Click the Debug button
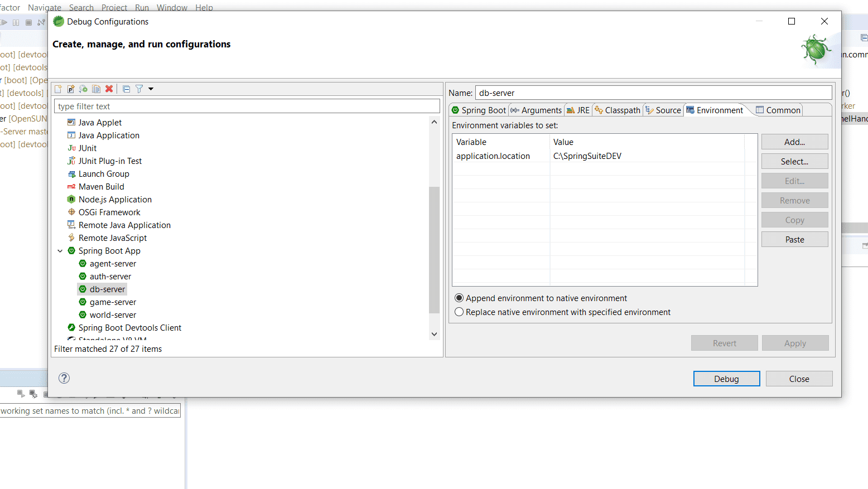Image resolution: width=868 pixels, height=489 pixels. tap(726, 379)
